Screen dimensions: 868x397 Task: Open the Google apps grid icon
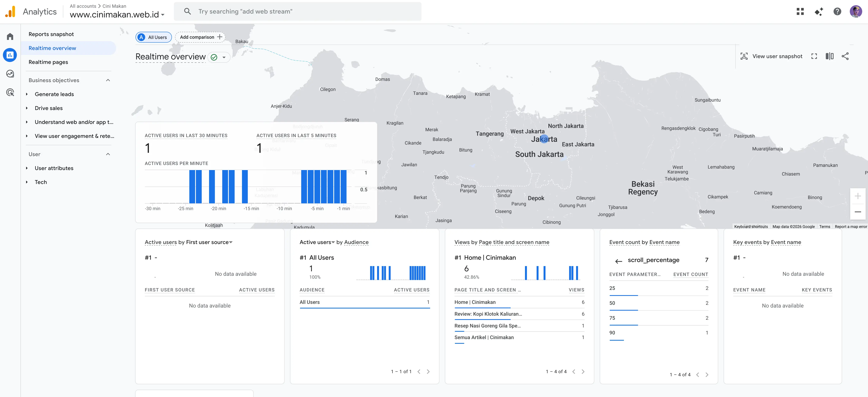coord(800,11)
